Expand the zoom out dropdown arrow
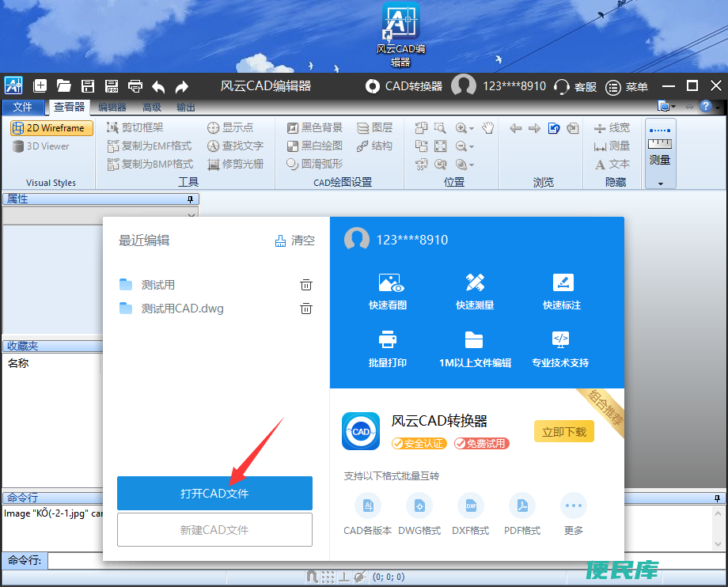The width and height of the screenshot is (728, 587). pos(472,147)
